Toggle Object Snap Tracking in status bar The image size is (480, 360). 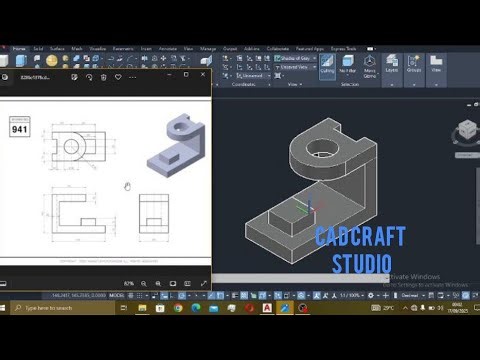[x=211, y=295]
